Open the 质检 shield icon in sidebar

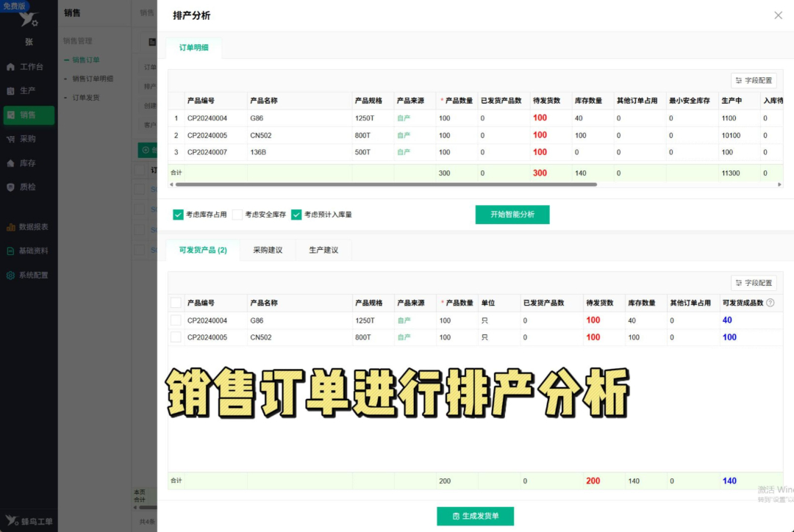coord(10,187)
